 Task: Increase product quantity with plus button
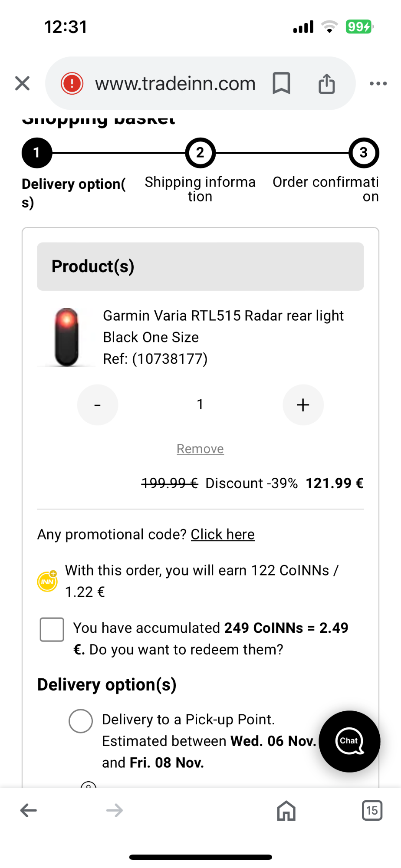pos(303,405)
